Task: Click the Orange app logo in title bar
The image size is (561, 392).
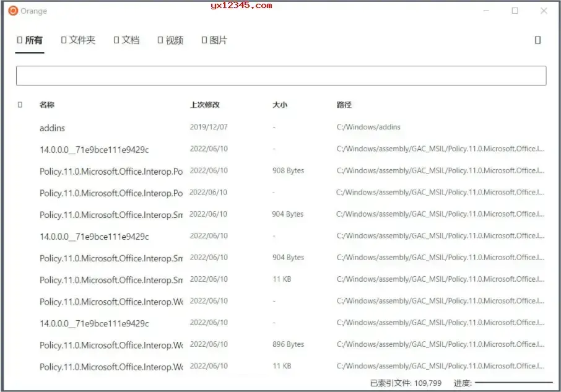Action: [13, 11]
